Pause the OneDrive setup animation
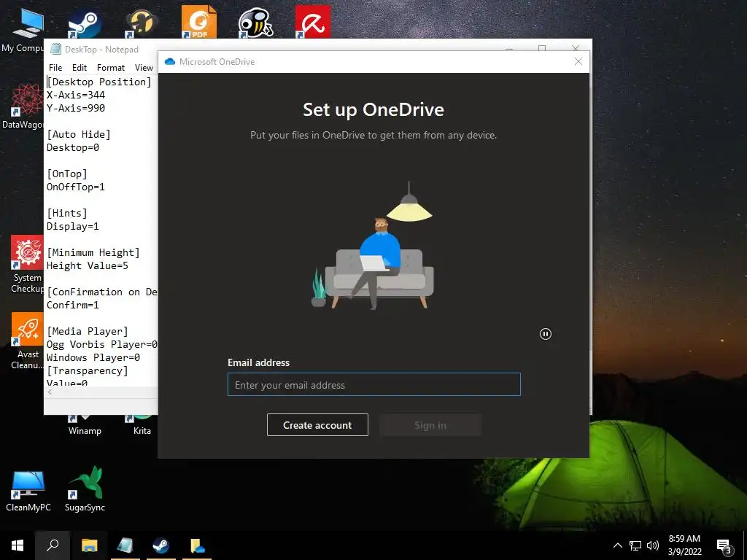This screenshot has height=560, width=747. (x=546, y=334)
